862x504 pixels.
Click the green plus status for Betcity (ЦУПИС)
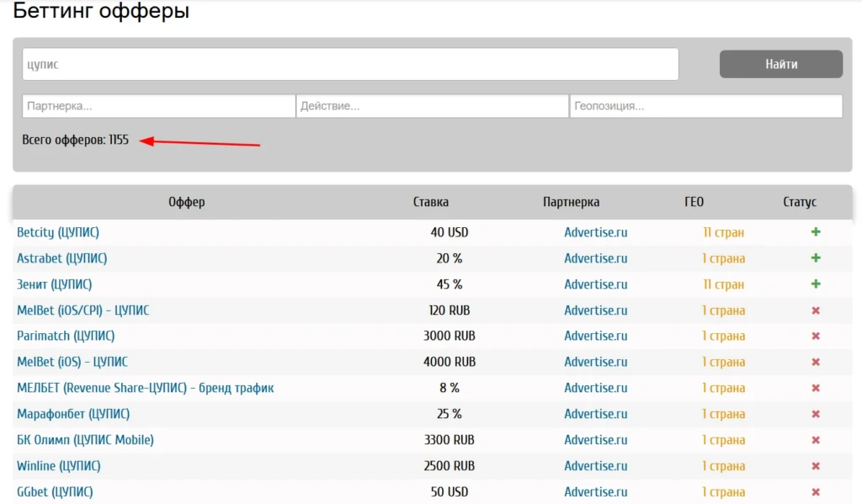pos(816,232)
